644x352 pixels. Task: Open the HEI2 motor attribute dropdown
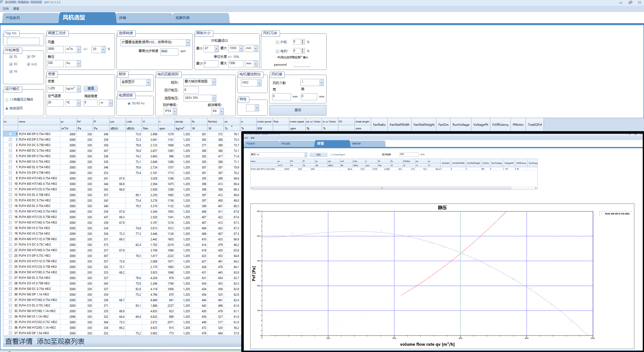259,82
